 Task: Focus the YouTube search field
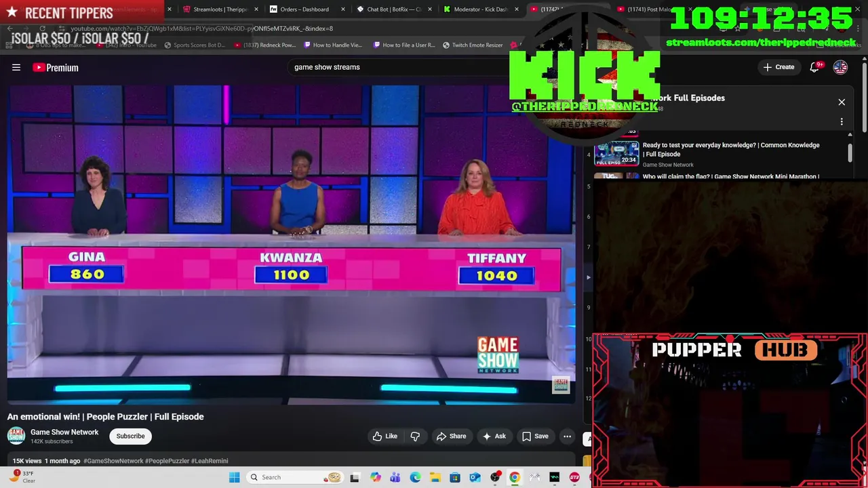(x=400, y=67)
